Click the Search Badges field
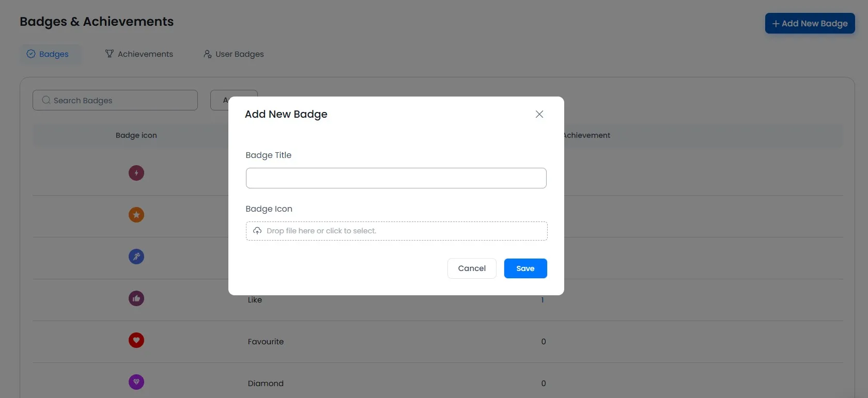This screenshot has height=398, width=868. [115, 100]
